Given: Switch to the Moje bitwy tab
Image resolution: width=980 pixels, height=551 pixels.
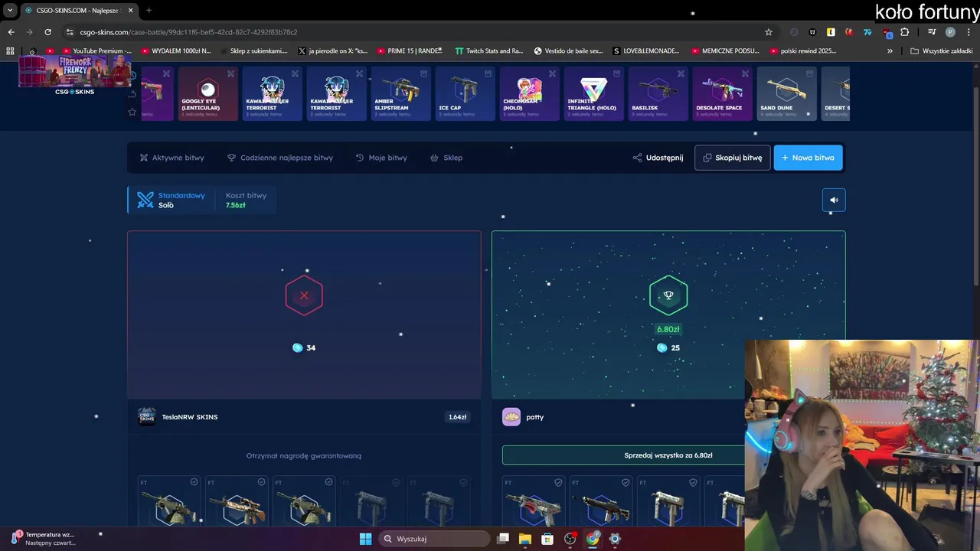Looking at the screenshot, I should click(381, 158).
